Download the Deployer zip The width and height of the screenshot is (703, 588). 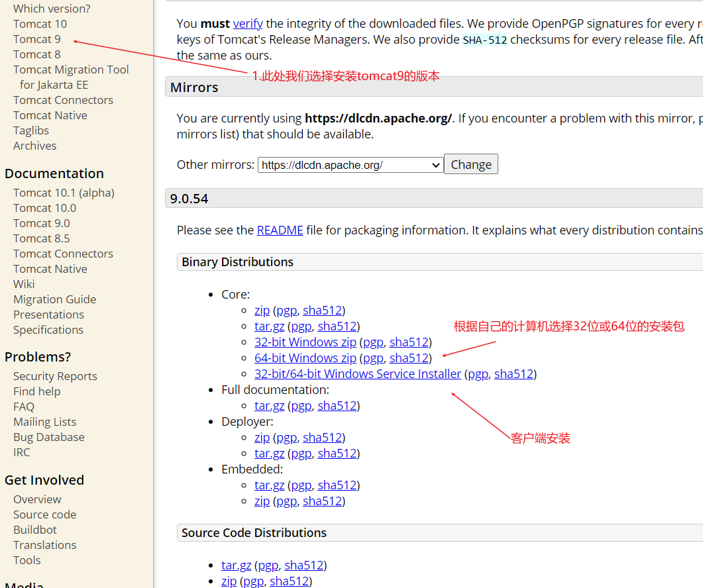pos(262,438)
